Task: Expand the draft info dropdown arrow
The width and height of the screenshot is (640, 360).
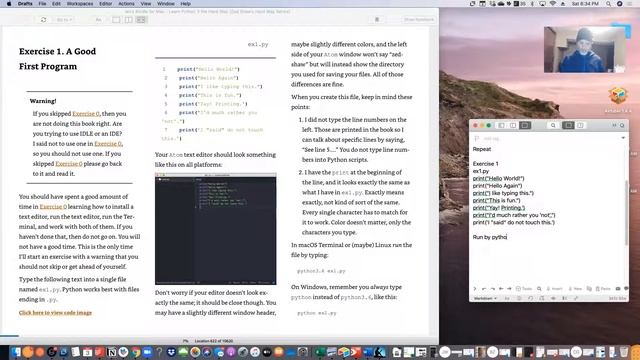Action: tap(623, 138)
